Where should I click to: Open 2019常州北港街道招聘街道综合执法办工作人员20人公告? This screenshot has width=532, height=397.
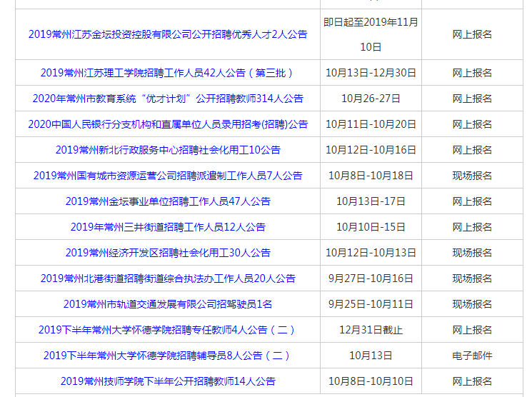168,278
